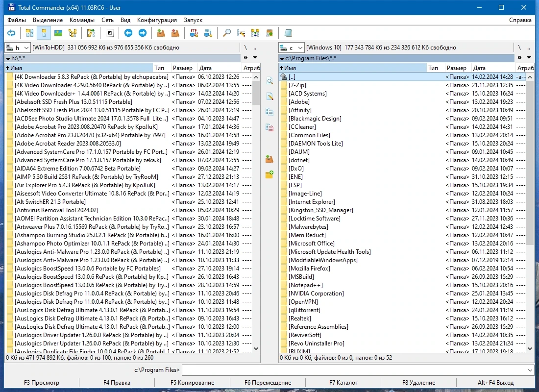Open right panel favorites asterisk menu
The image size is (539, 392).
tap(519, 58)
